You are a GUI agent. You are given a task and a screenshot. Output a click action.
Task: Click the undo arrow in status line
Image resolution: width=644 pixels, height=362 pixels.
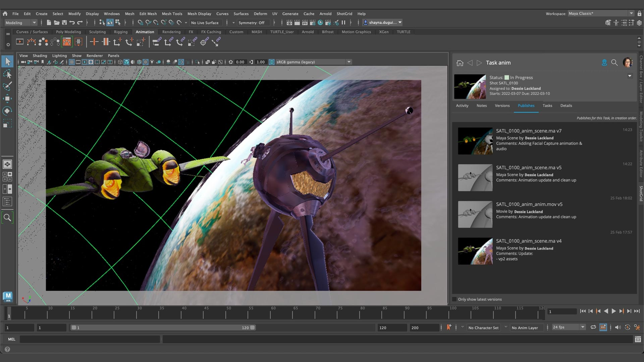tap(72, 23)
